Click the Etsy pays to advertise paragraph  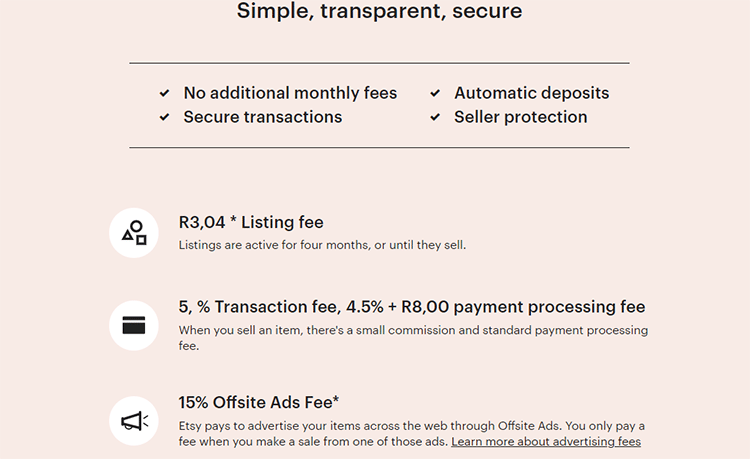[411, 426]
